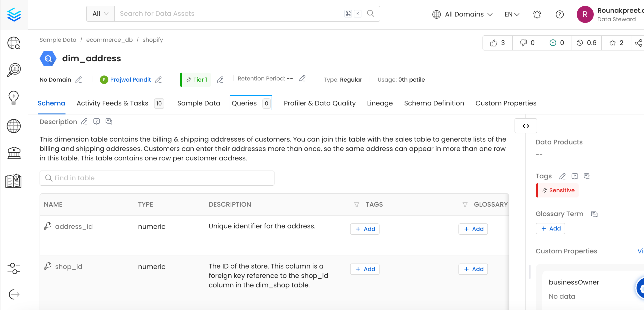This screenshot has height=310, width=644.
Task: Open the All search filter dropdown
Action: tap(100, 14)
